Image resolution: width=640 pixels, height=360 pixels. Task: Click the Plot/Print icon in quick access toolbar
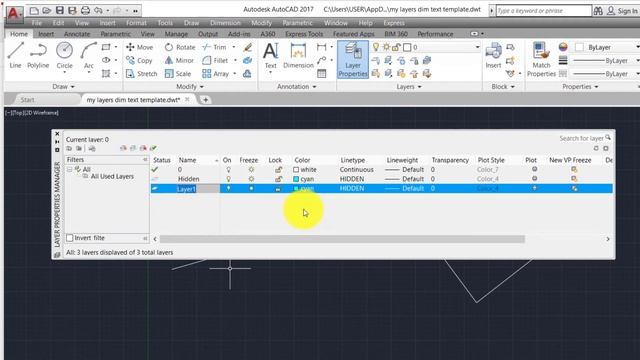coord(85,10)
